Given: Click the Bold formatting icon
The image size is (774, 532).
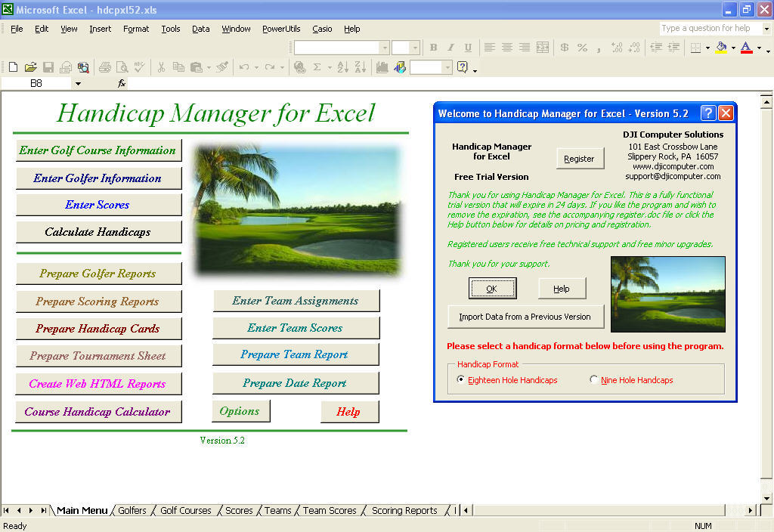Looking at the screenshot, I should [x=433, y=48].
